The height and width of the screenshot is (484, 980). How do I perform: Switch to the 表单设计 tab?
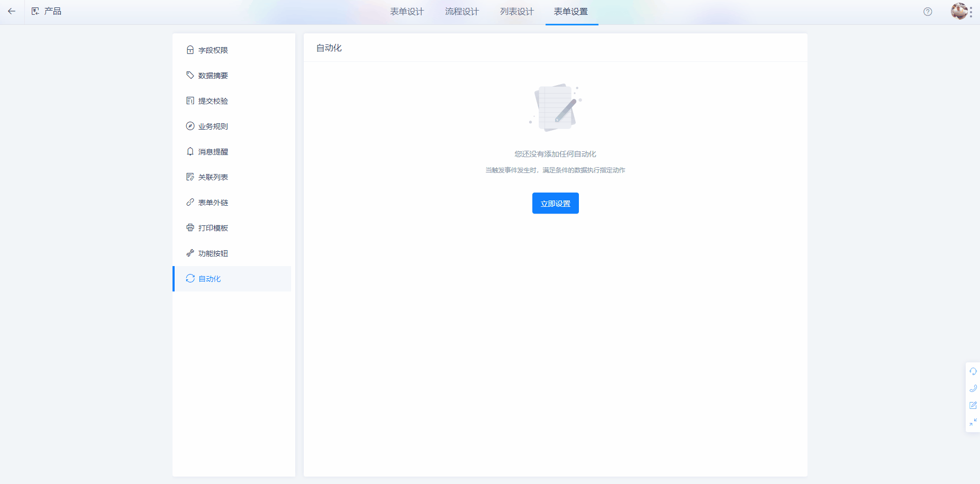tap(407, 12)
